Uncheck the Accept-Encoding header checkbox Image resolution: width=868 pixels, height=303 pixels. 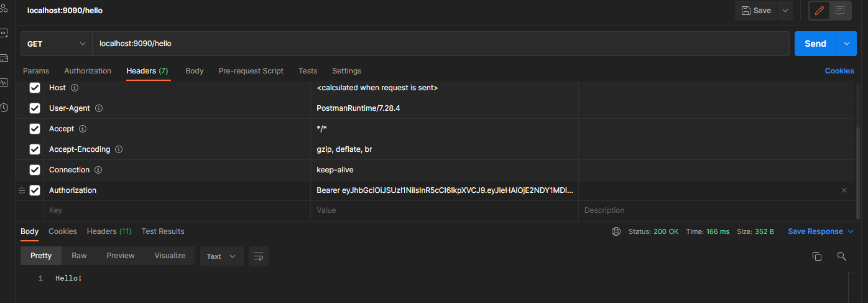coord(35,149)
